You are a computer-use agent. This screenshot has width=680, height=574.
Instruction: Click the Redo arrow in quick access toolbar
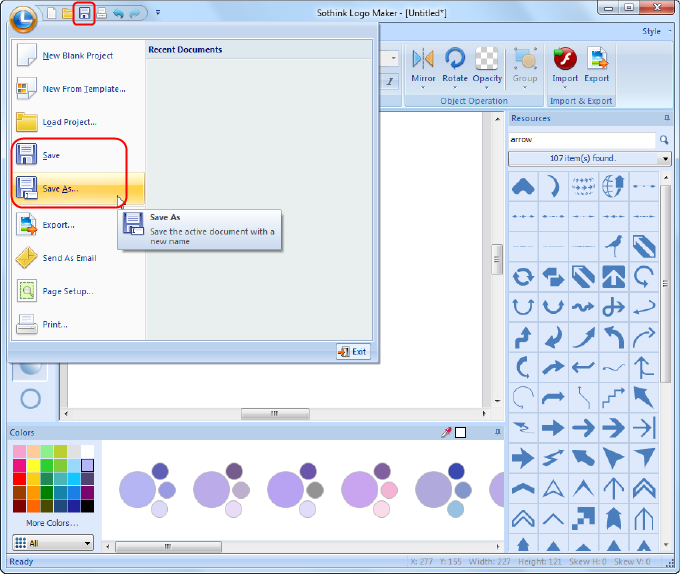point(135,13)
